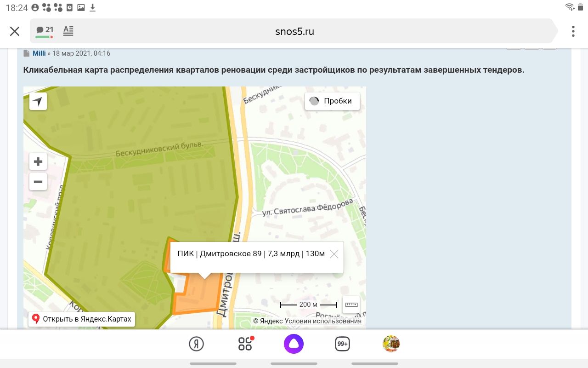The height and width of the screenshot is (368, 588).
Task: Open the three-dot browser menu
Action: point(573,31)
